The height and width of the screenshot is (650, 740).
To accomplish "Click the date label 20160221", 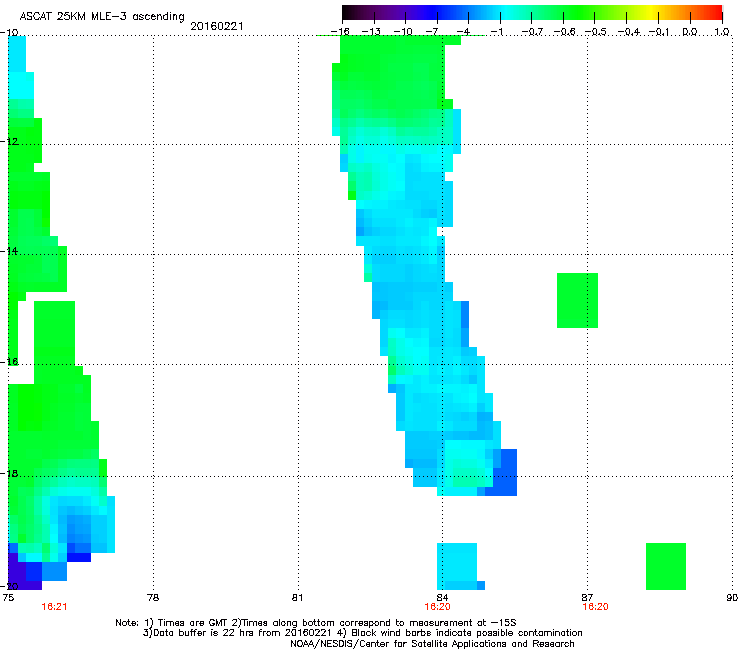I will tap(217, 26).
